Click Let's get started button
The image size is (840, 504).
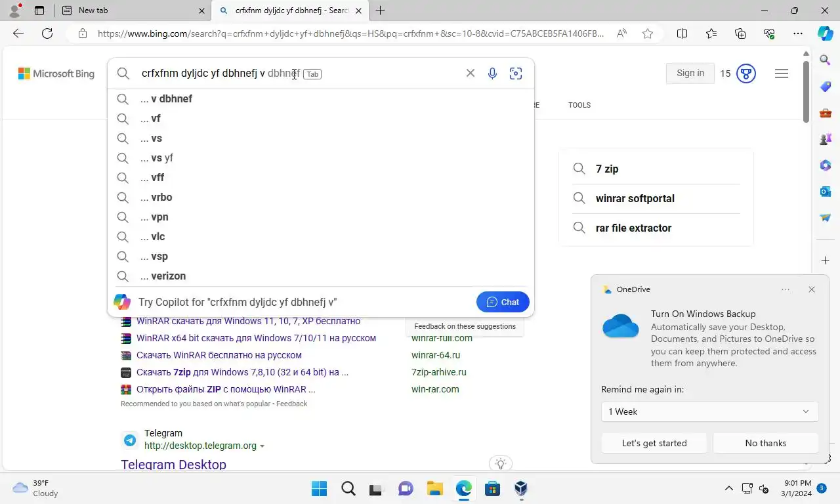click(654, 443)
